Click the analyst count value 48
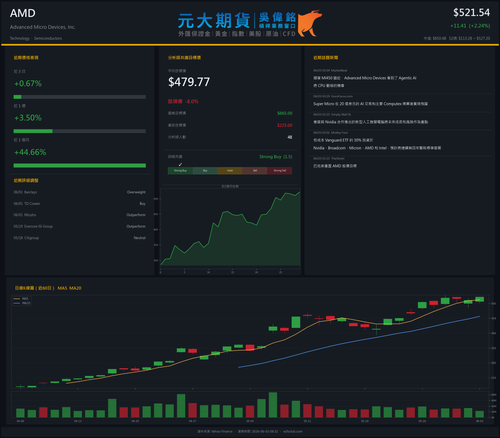Image resolution: width=500 pixels, height=438 pixels. click(290, 137)
